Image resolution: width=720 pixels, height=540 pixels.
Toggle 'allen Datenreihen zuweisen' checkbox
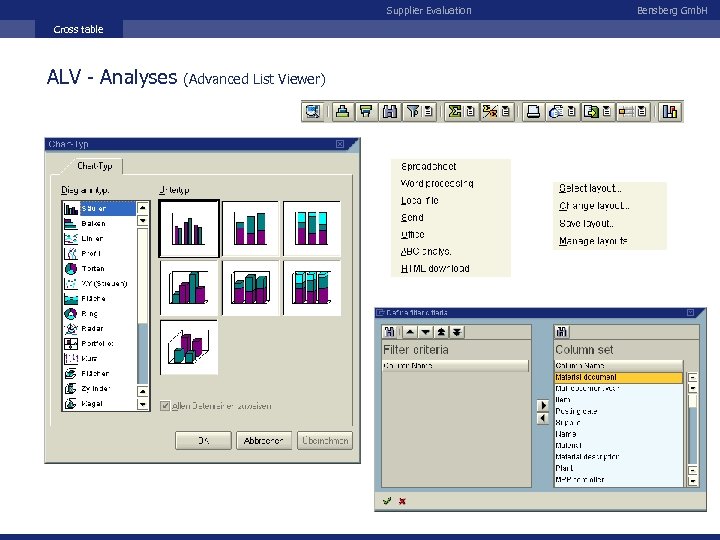tap(165, 406)
